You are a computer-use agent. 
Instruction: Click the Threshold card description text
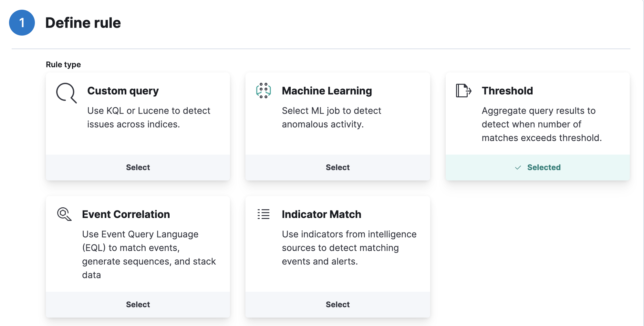(542, 124)
